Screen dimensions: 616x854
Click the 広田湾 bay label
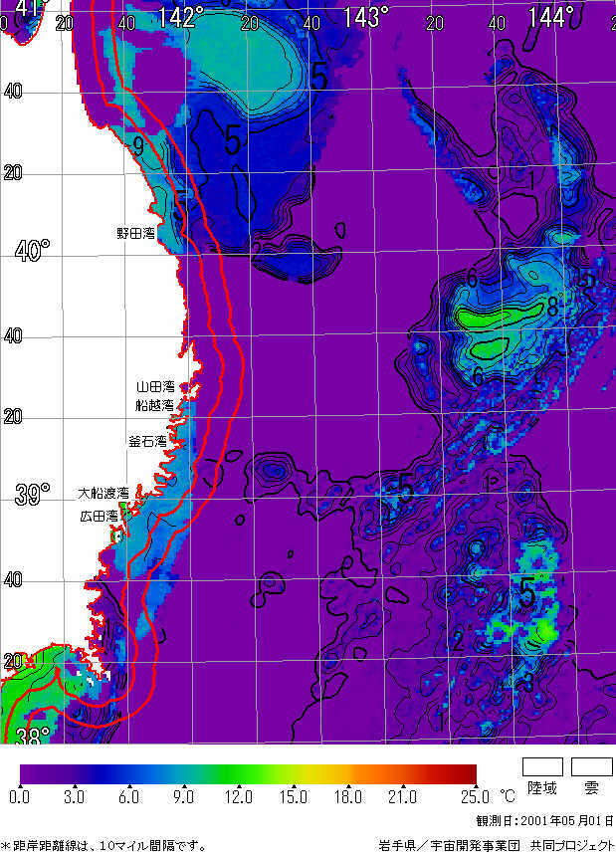(x=100, y=516)
